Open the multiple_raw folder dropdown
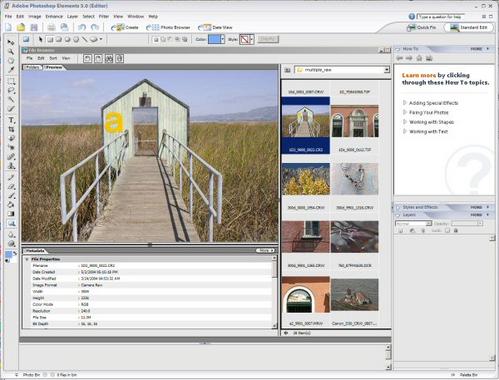Image resolution: width=499 pixels, height=380 pixels. (x=387, y=70)
